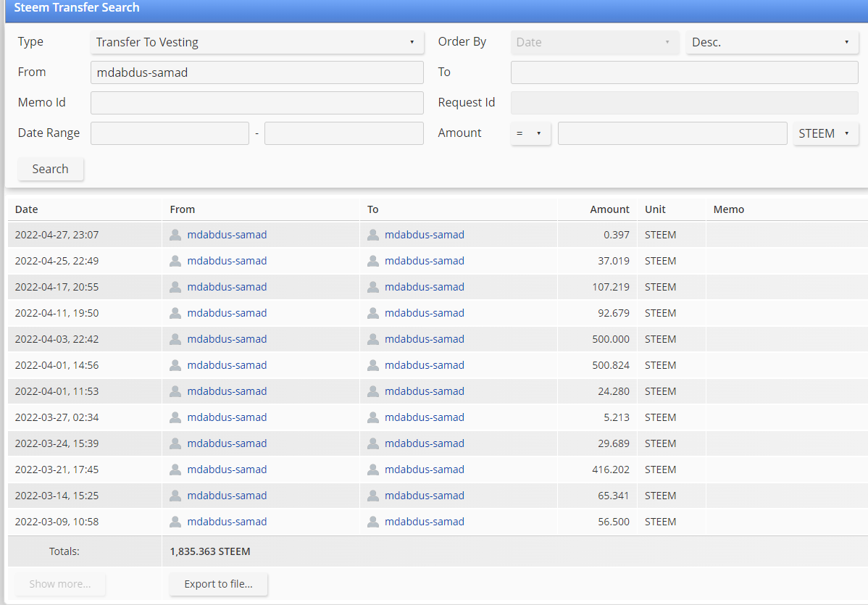
Task: Click From user icon in 2022-04-25 row
Action: click(175, 261)
